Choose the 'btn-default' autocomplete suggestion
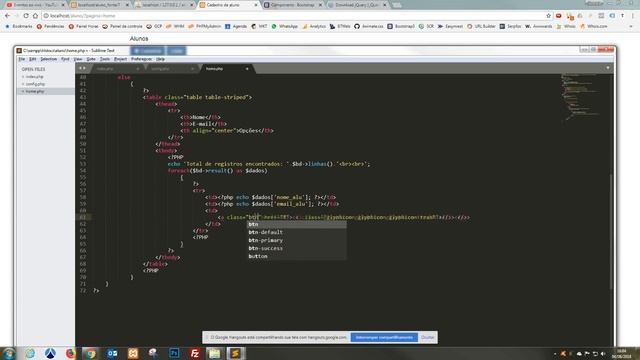 [297, 232]
